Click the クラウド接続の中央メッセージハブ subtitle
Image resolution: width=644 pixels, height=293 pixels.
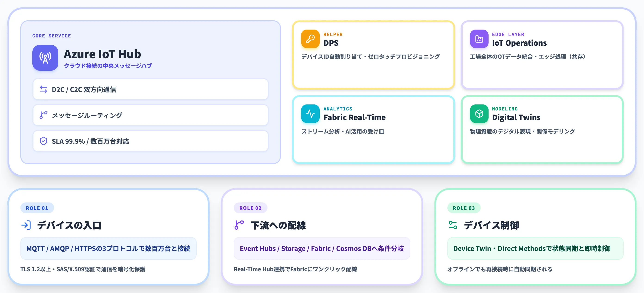108,66
